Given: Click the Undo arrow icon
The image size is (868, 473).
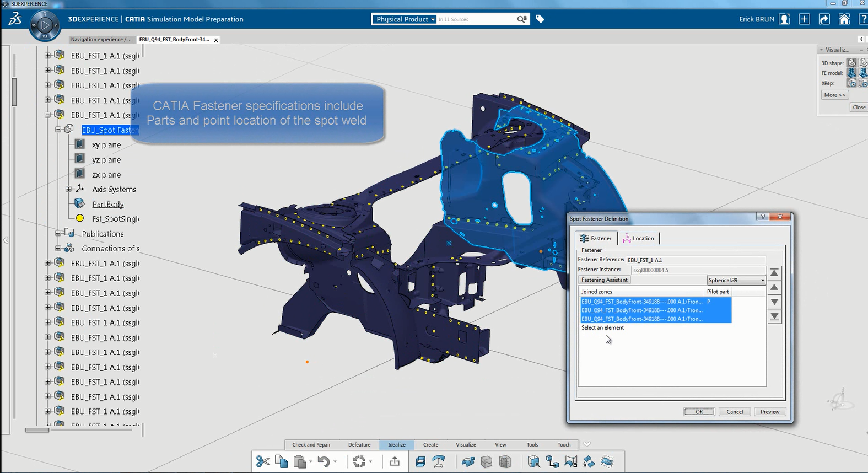Looking at the screenshot, I should pyautogui.click(x=324, y=461).
